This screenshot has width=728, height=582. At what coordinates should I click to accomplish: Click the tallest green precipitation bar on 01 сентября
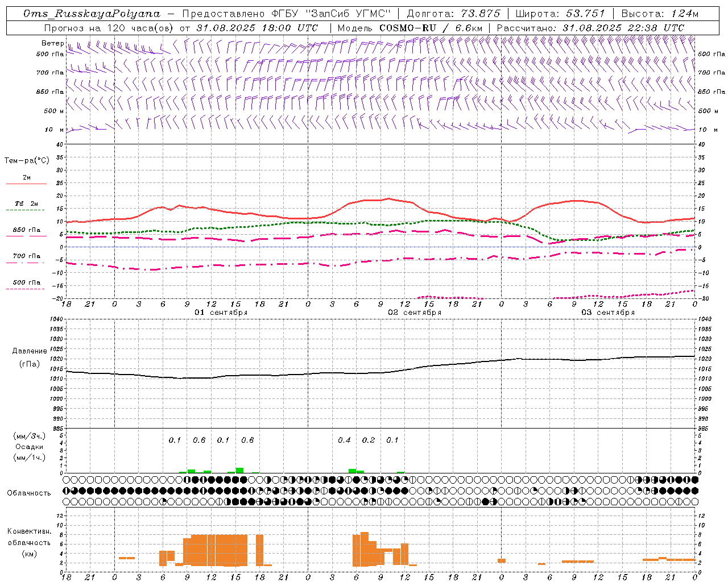coord(239,470)
